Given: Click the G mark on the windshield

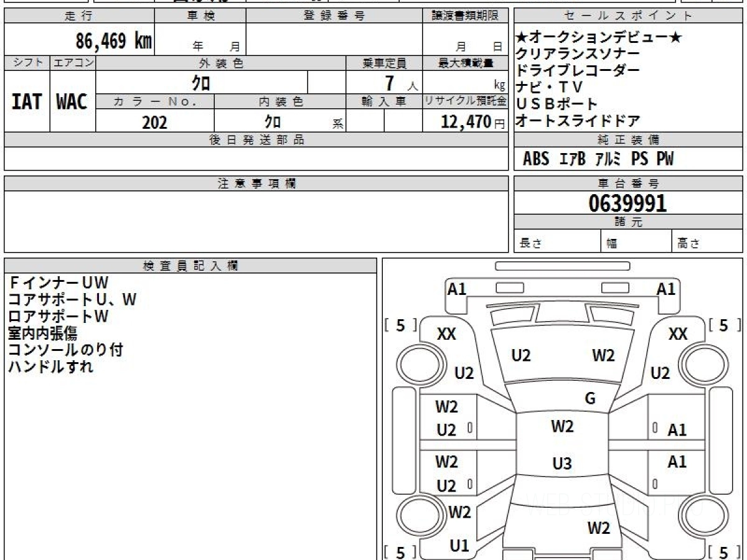Looking at the screenshot, I should pyautogui.click(x=590, y=399).
